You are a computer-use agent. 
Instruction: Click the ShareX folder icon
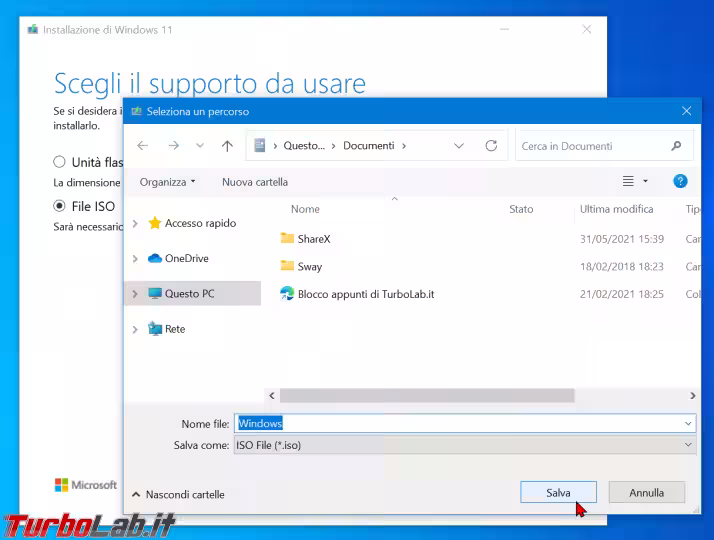click(287, 238)
